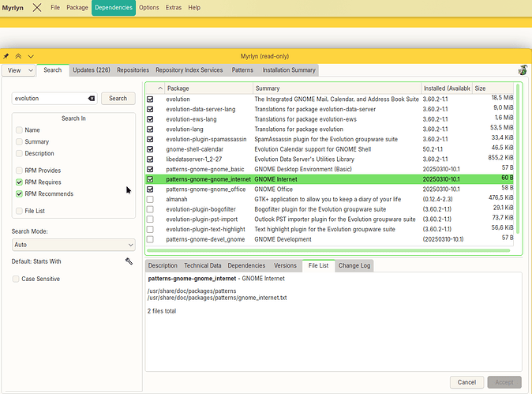Click the package list horizontal scrollbar
532x394 pixels.
[328, 250]
